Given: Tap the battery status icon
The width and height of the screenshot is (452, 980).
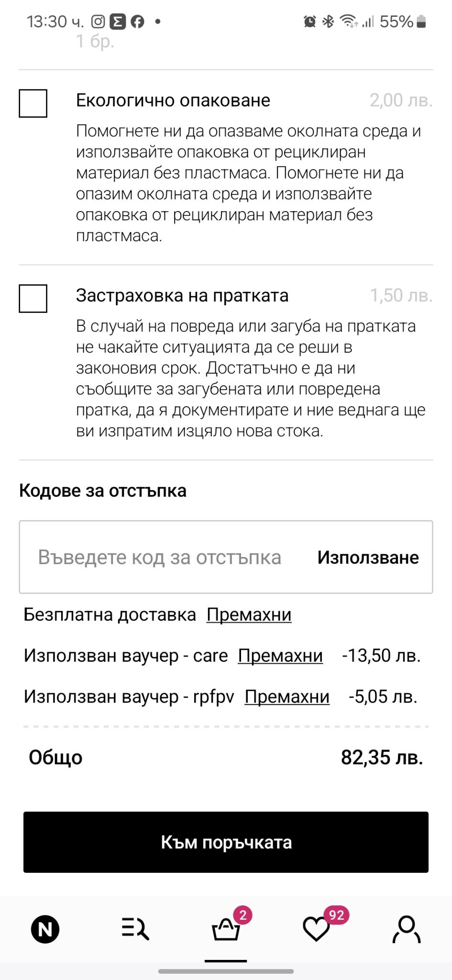Looking at the screenshot, I should click(421, 22).
